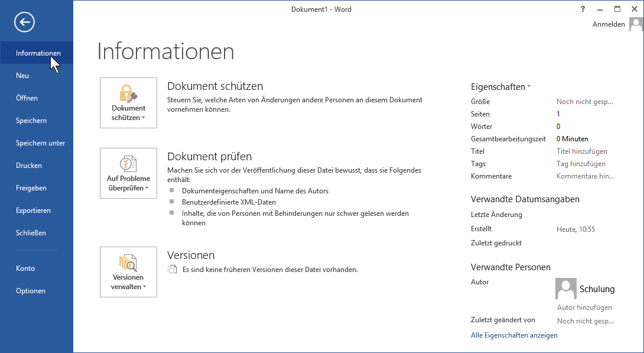Click the Schulung author avatar picture
Viewport: 644px width, 353px height.
coord(565,289)
